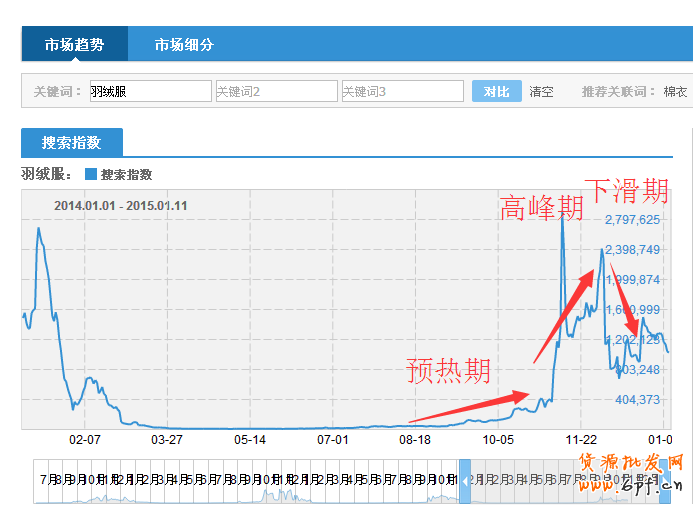Click the 高峰期 annotation label

[x=541, y=208]
